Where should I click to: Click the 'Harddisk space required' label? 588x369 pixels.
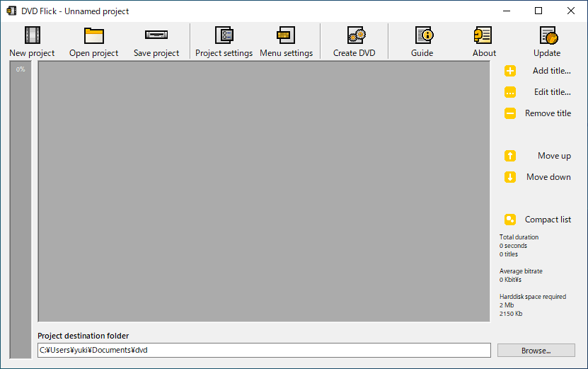(533, 297)
